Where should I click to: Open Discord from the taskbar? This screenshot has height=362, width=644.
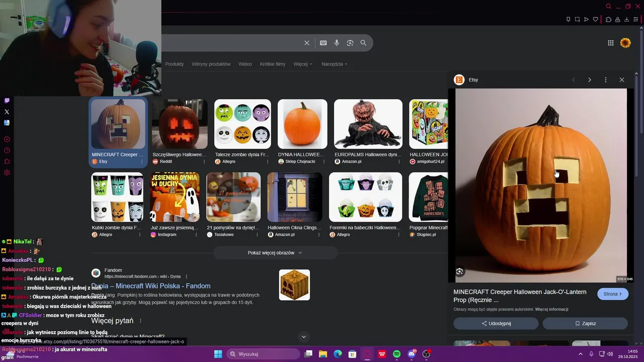[412, 354]
